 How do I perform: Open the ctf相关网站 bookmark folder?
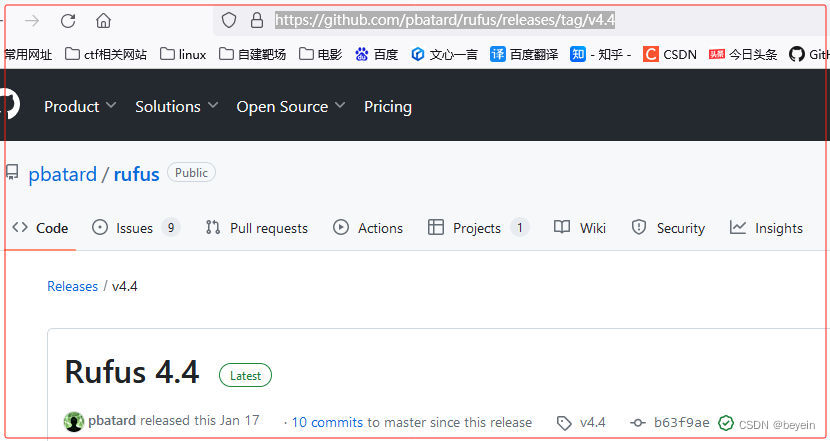[106, 54]
